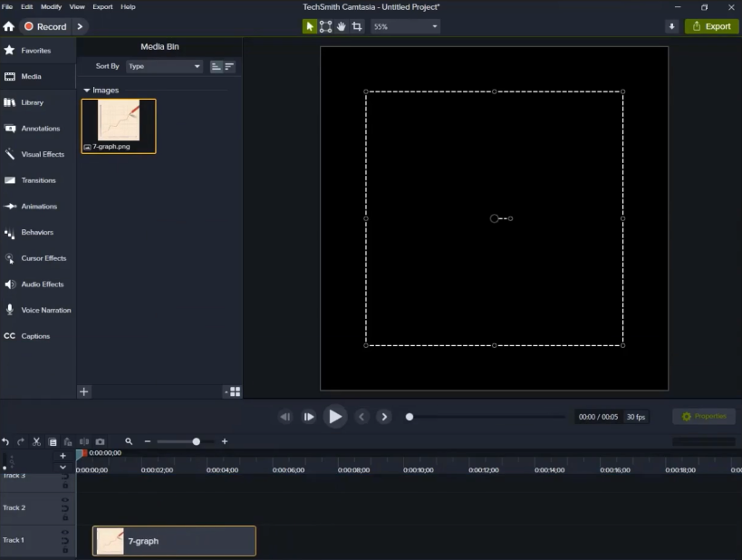Click the camera snapshot icon on timeline

(100, 441)
